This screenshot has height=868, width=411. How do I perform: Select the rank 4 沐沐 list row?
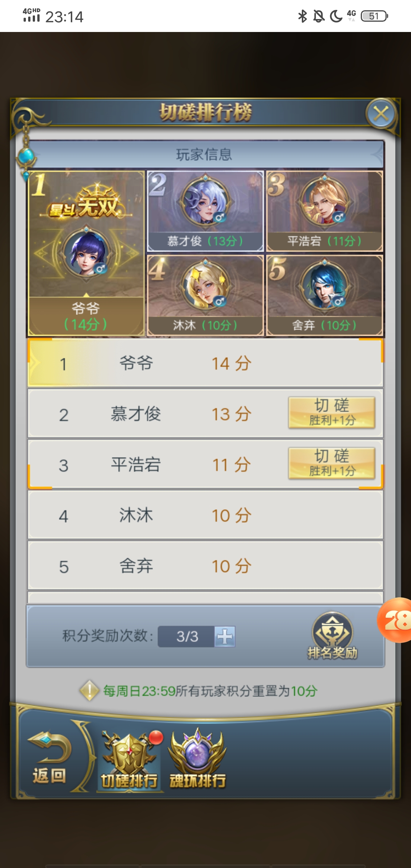pos(205,515)
